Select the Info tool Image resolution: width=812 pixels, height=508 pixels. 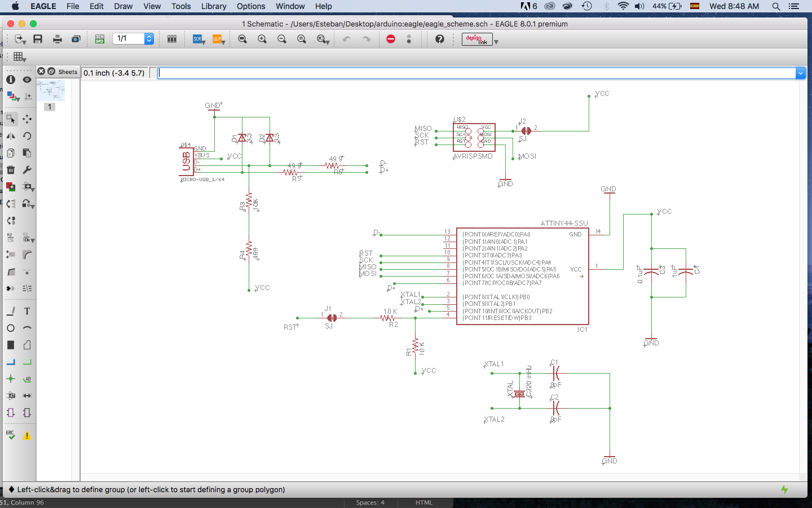point(11,80)
